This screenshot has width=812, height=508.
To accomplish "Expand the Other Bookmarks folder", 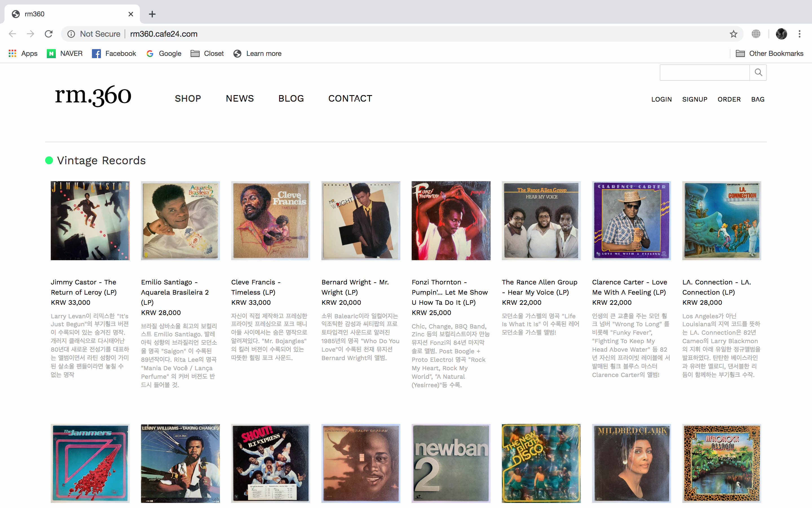I will click(769, 53).
